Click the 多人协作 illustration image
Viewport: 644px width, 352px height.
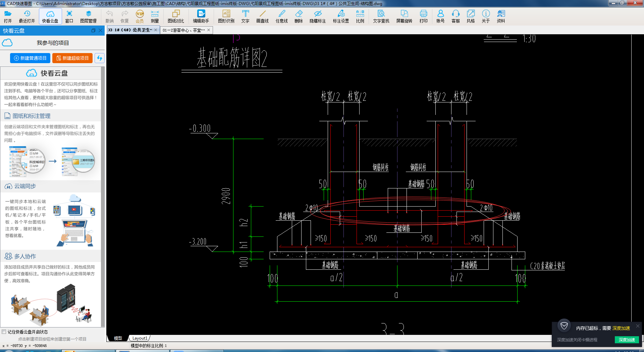51,305
